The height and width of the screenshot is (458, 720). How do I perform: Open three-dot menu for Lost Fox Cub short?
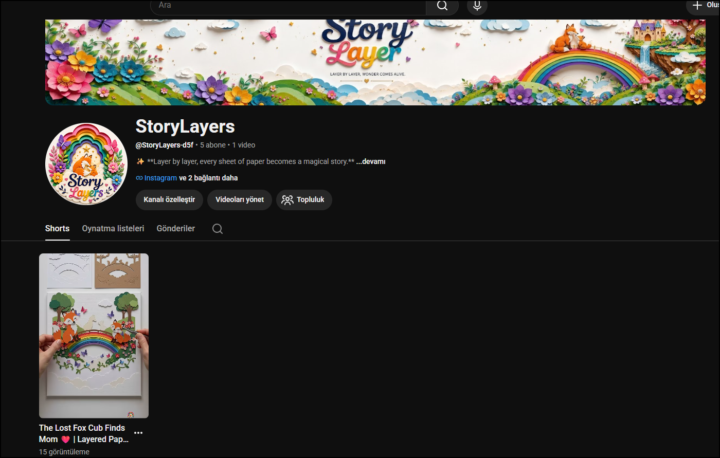pos(138,433)
